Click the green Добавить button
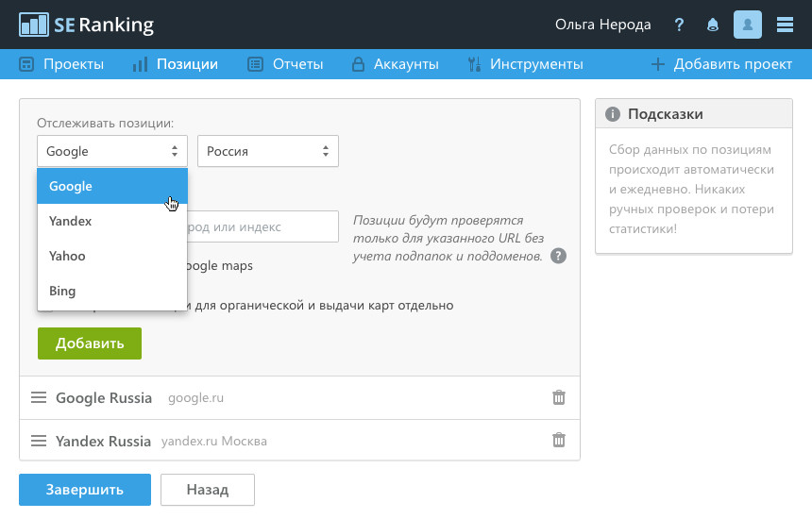Viewport: 812px width, 519px height. [x=90, y=343]
